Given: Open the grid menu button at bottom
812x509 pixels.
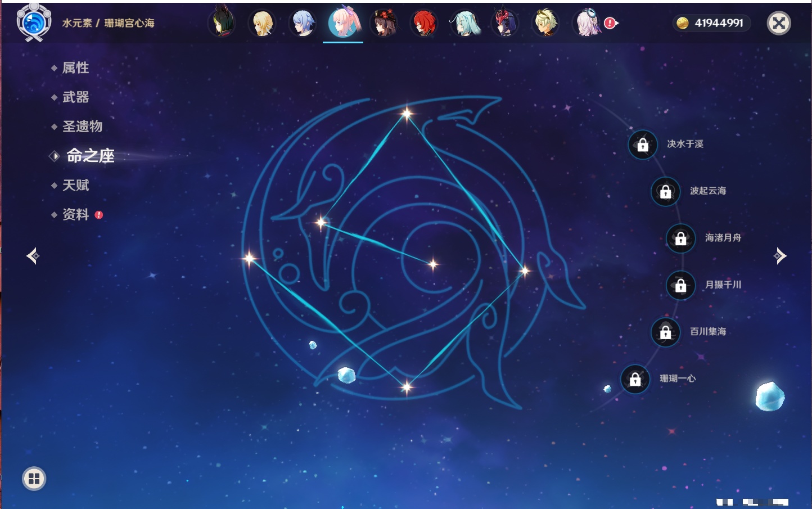Looking at the screenshot, I should 34,479.
